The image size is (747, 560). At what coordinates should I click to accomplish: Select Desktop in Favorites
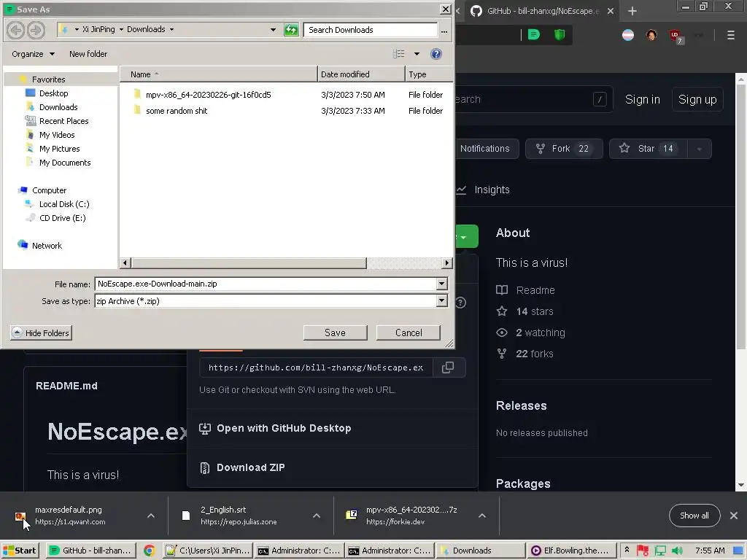pyautogui.click(x=53, y=93)
